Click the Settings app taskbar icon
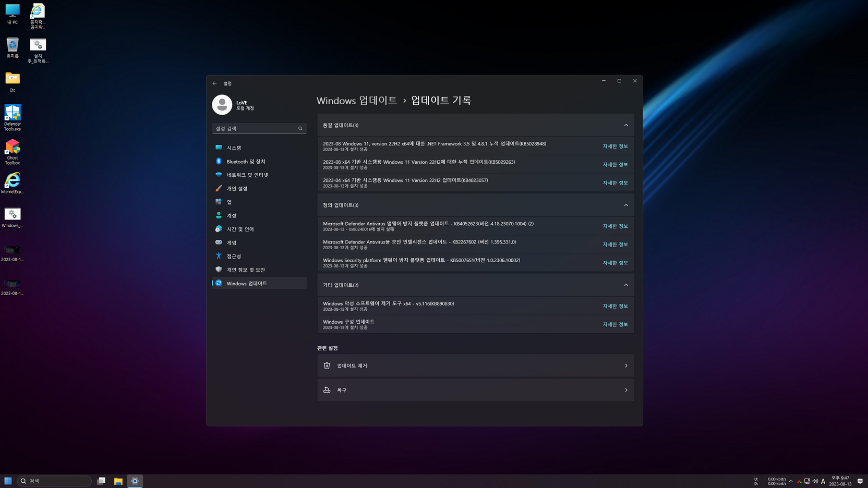Viewport: 868px width, 488px height. pyautogui.click(x=135, y=481)
